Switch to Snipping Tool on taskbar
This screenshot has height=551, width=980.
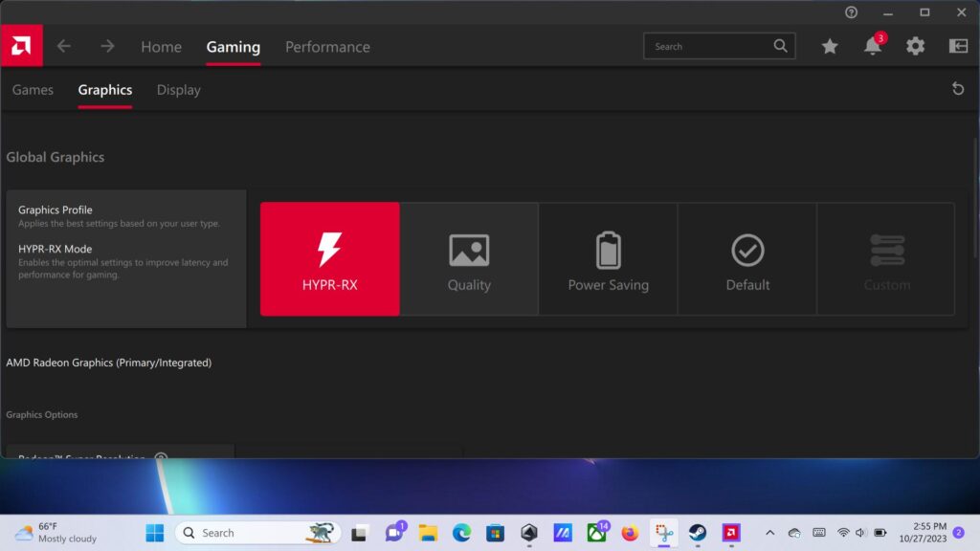click(664, 533)
